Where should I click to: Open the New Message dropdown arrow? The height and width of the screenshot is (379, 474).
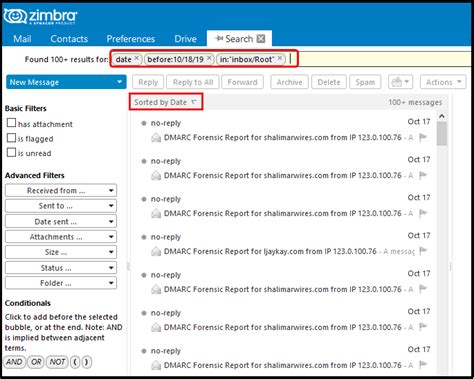pyautogui.click(x=119, y=82)
